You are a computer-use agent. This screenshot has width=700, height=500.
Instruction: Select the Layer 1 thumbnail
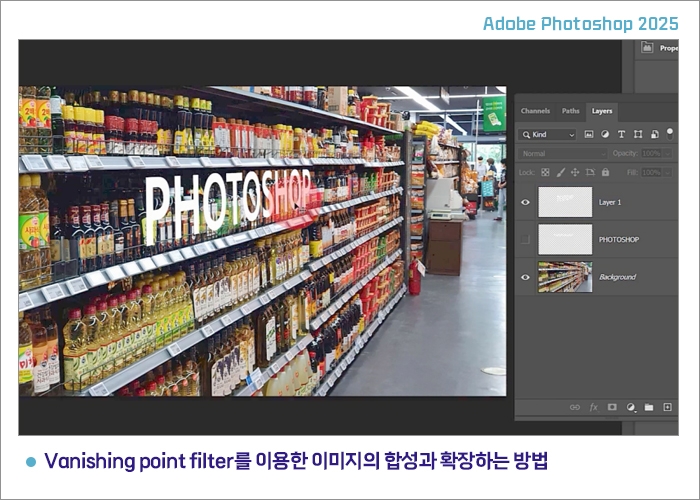click(x=565, y=202)
